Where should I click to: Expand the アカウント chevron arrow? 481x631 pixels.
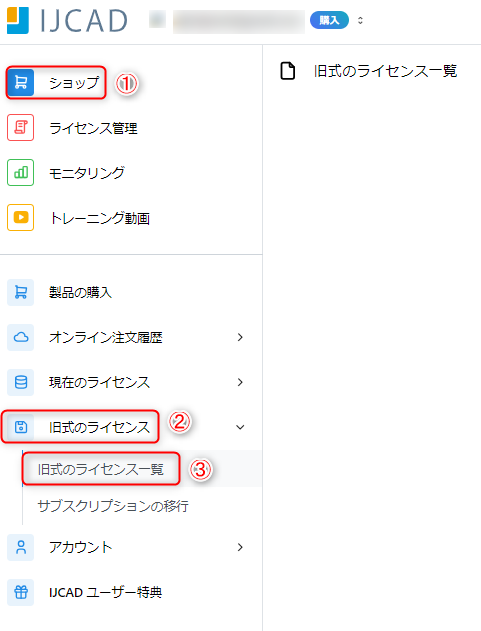pyautogui.click(x=240, y=547)
